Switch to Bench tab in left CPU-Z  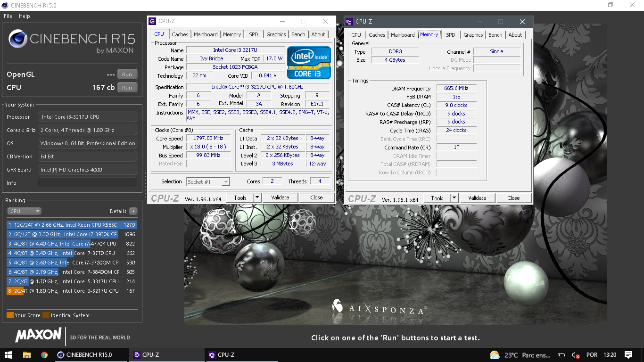[298, 34]
